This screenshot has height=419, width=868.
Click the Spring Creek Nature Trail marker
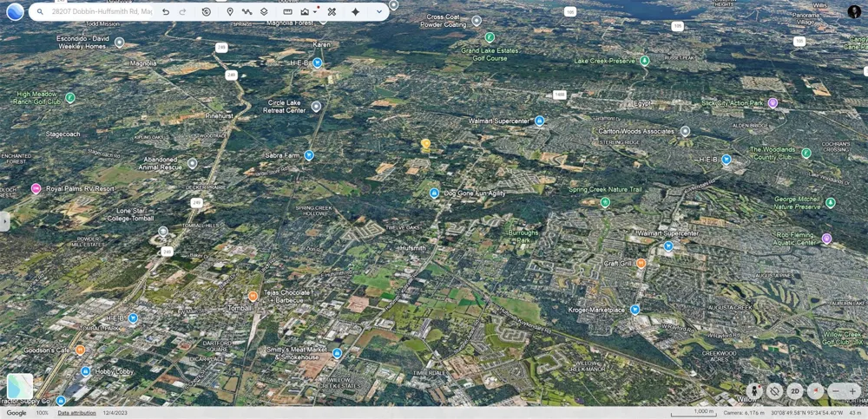tap(605, 203)
